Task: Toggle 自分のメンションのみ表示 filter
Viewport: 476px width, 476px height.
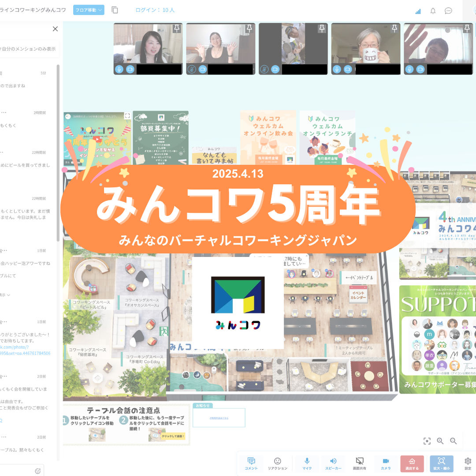Action: 28,49
